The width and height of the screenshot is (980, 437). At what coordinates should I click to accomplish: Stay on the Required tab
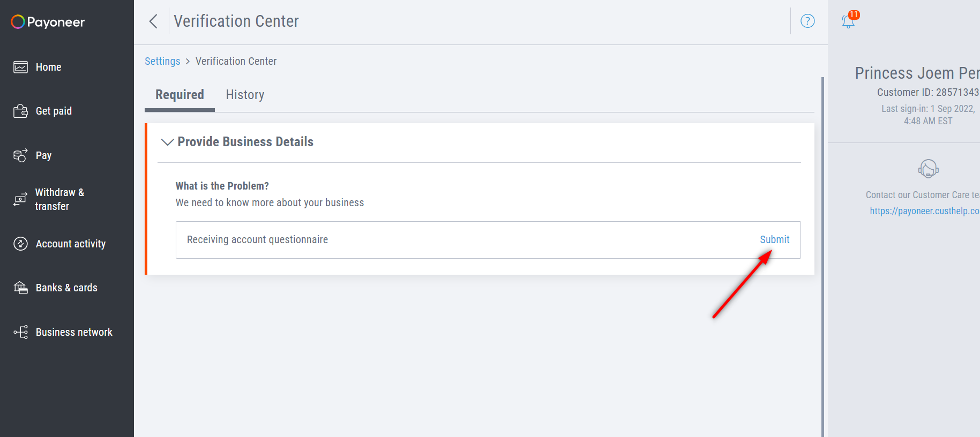[179, 94]
